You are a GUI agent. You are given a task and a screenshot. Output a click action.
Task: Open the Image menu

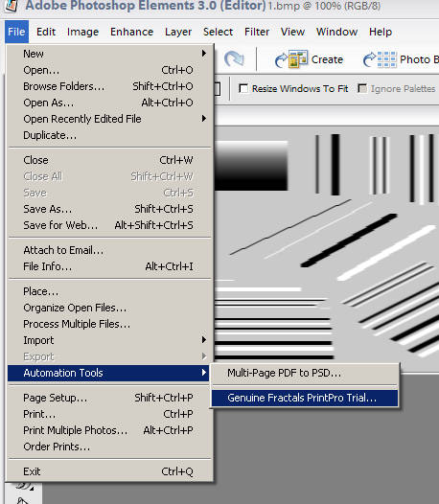pyautogui.click(x=83, y=32)
